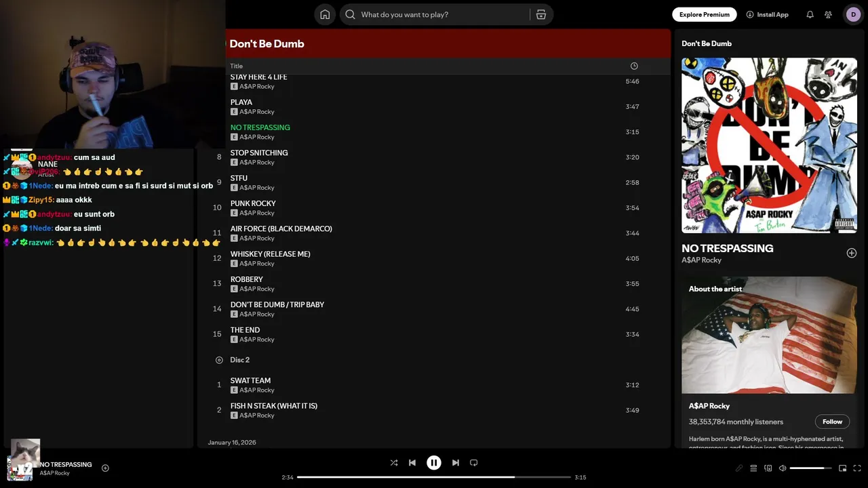The width and height of the screenshot is (868, 488).
Task: Add NO TRESPASSING to library in right panel
Action: [852, 253]
